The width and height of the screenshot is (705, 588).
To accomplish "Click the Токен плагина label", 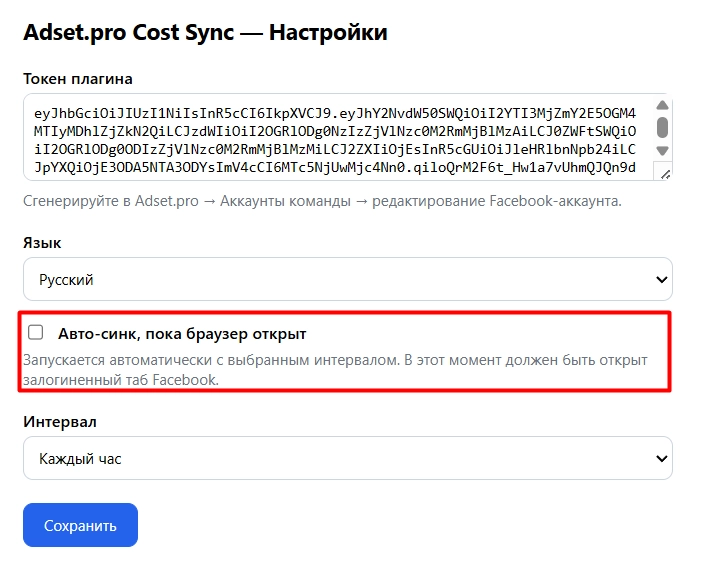I will tap(78, 79).
